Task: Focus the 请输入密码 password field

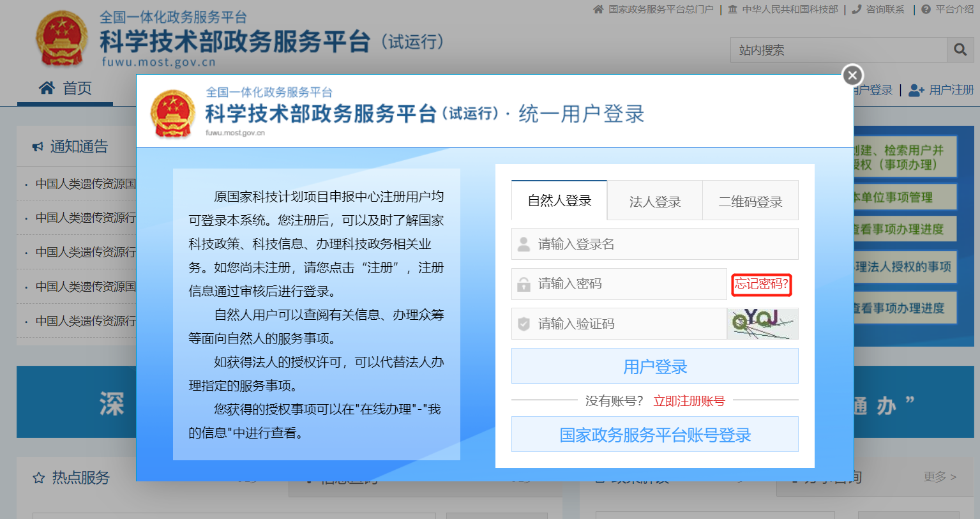Action: [629, 284]
